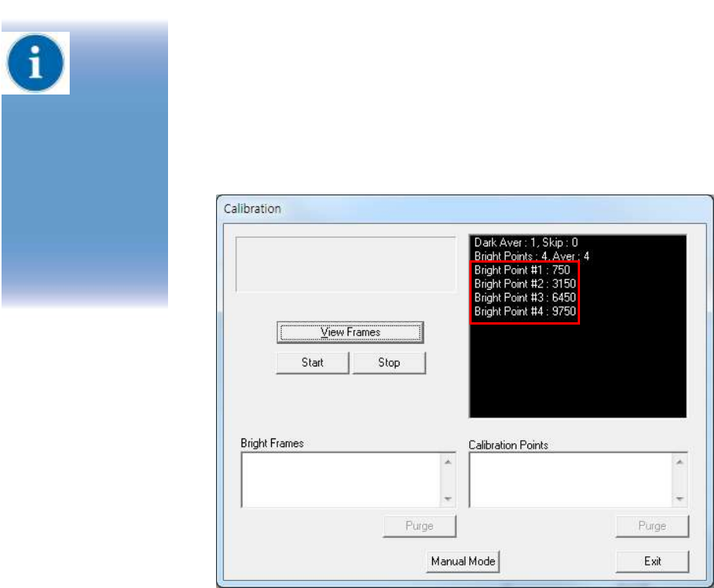The width and height of the screenshot is (714, 588).
Task: Click the Calibration Points label
Action: pos(509,445)
